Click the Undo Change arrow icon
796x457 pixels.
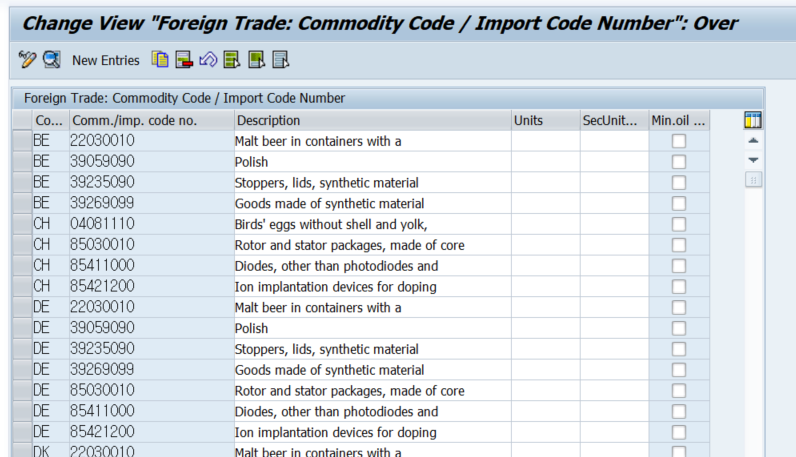(208, 60)
